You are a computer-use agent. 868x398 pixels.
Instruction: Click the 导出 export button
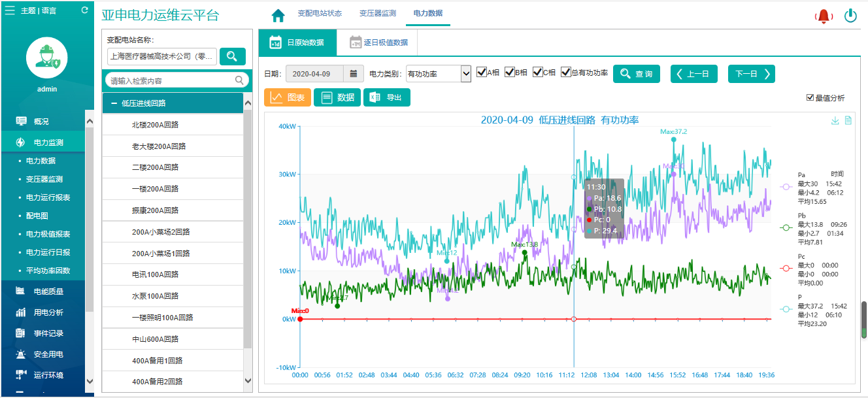[x=386, y=97]
